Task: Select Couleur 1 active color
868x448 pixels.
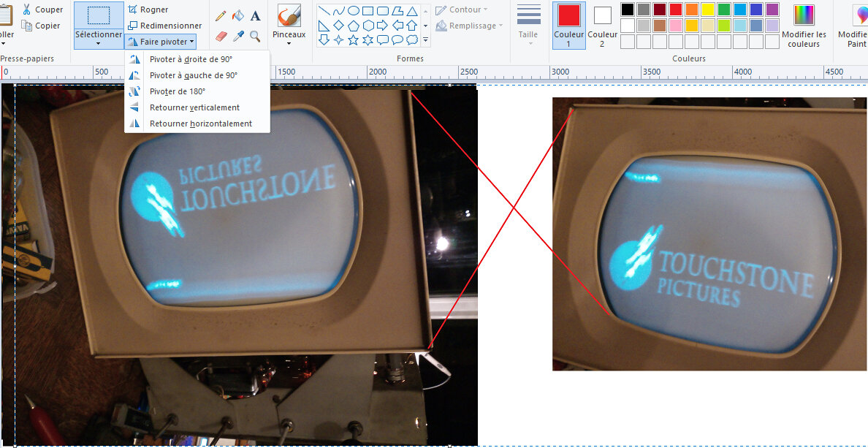Action: point(569,25)
